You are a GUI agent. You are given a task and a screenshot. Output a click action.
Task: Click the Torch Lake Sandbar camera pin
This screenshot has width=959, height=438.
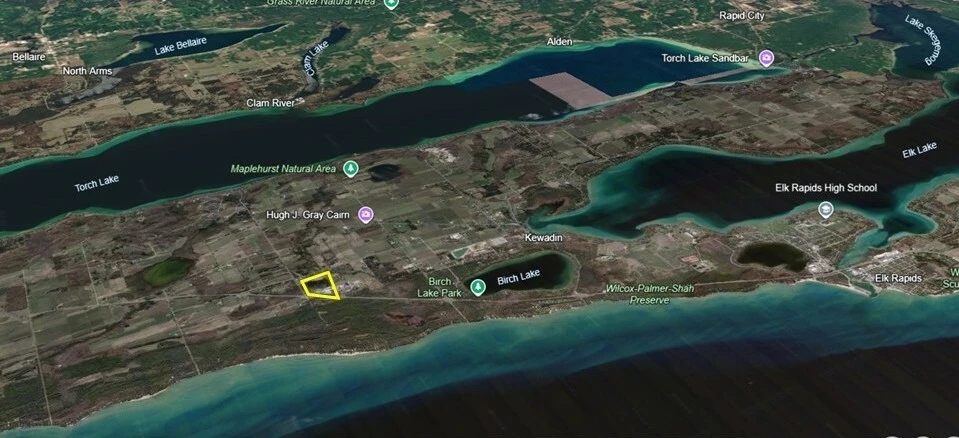766,59
